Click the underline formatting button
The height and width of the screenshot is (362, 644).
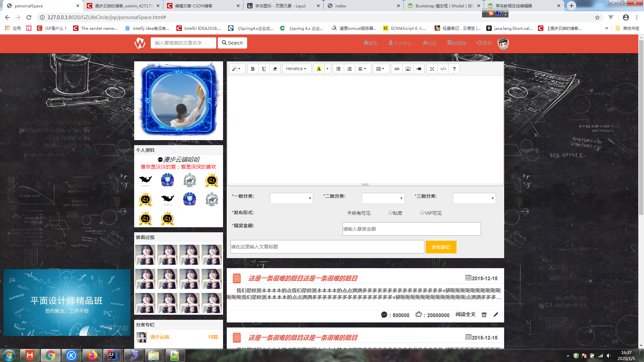click(x=264, y=69)
